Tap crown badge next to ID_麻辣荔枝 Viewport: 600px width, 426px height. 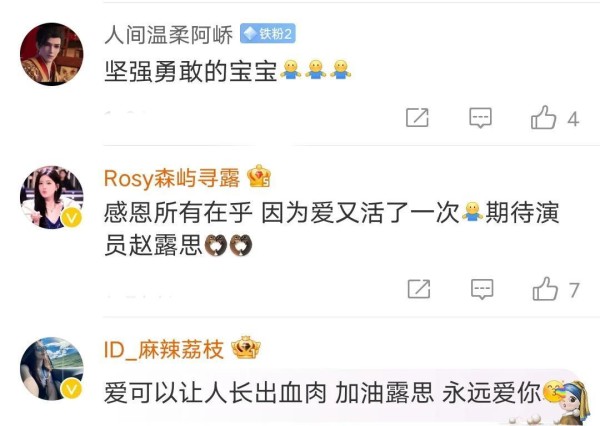click(x=246, y=347)
